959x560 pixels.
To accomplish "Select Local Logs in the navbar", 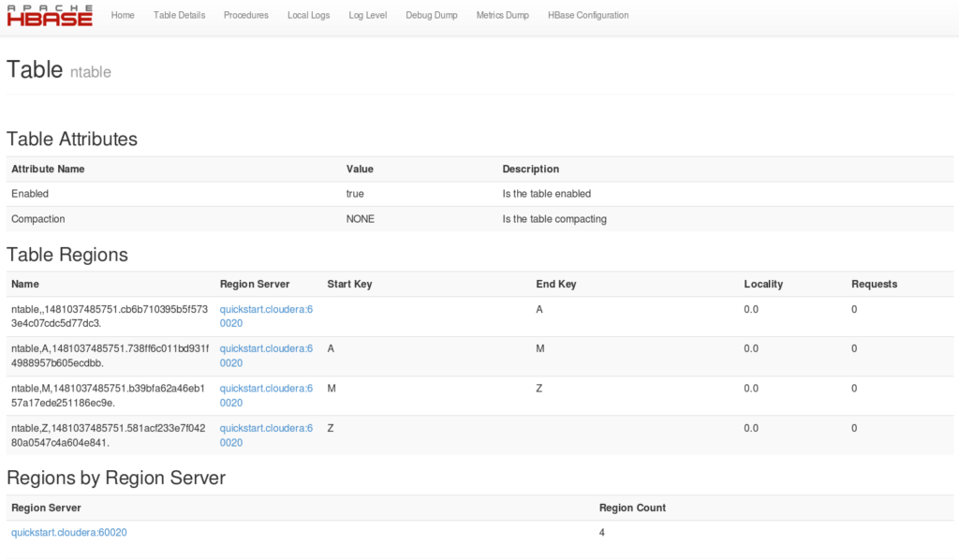I will click(x=308, y=15).
